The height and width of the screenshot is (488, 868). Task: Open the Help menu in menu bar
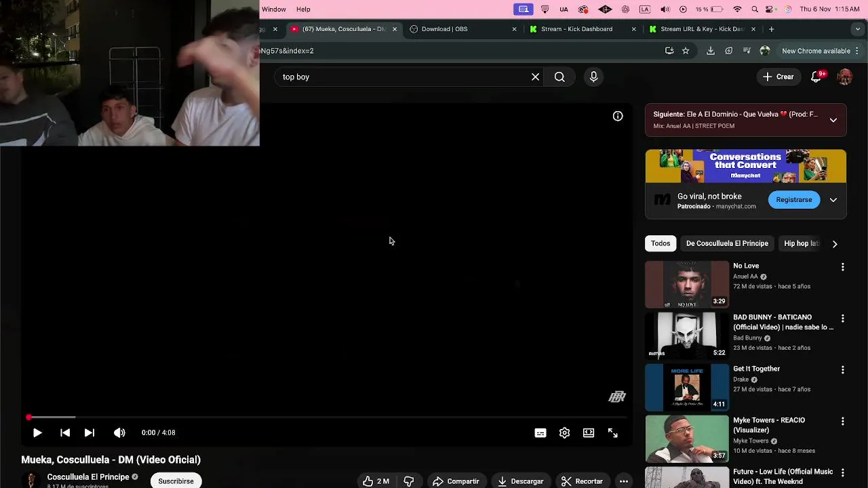point(303,9)
